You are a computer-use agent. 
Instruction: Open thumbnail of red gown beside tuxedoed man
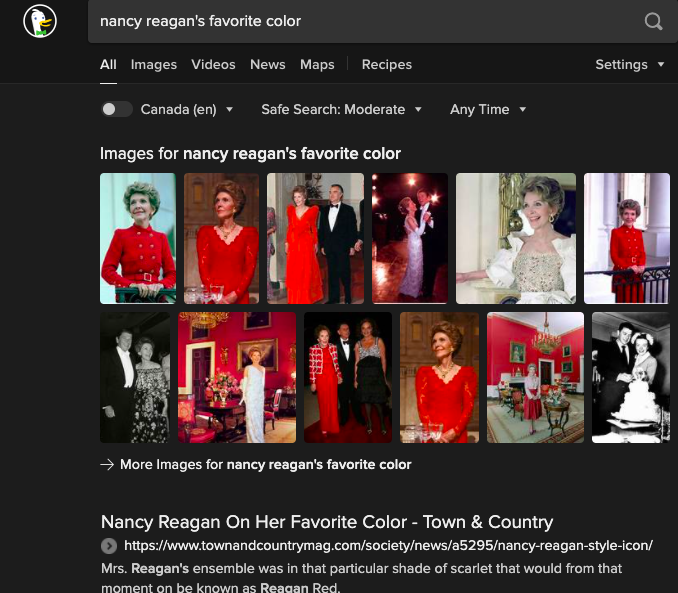[315, 238]
